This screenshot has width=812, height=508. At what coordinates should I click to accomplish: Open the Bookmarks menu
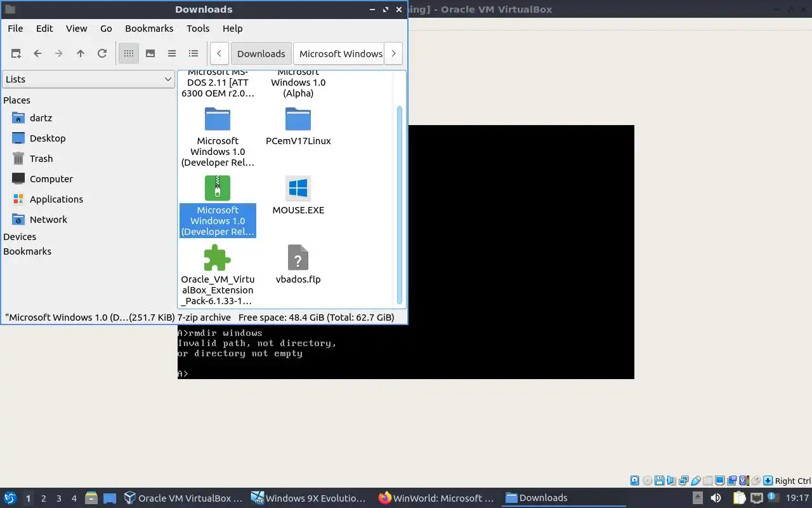point(149,28)
